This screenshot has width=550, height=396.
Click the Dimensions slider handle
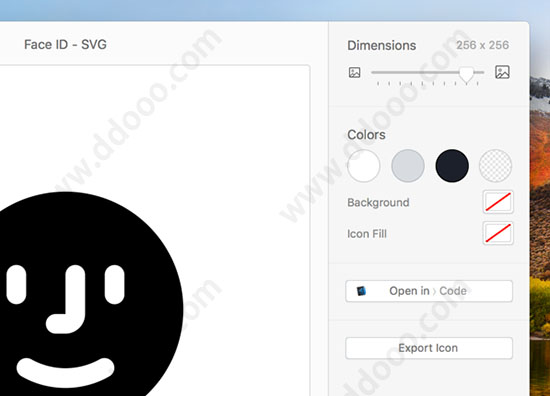(466, 74)
